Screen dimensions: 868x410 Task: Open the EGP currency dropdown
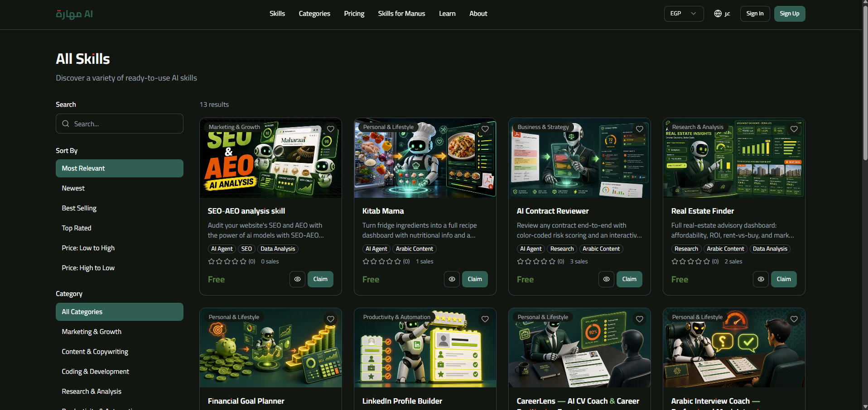pos(684,14)
